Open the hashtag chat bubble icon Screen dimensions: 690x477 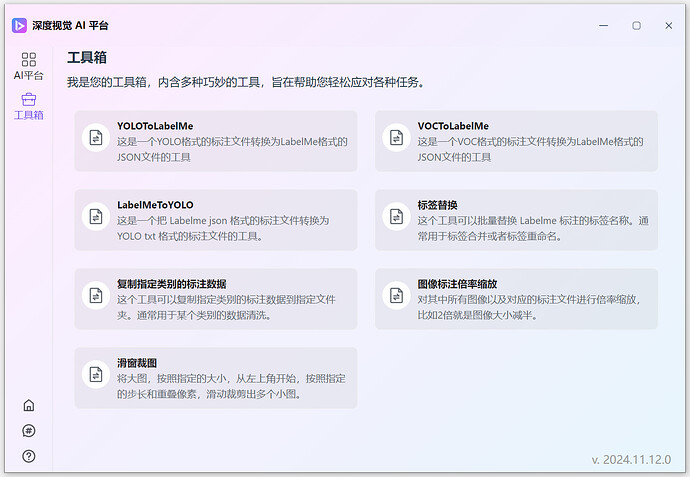(29, 431)
